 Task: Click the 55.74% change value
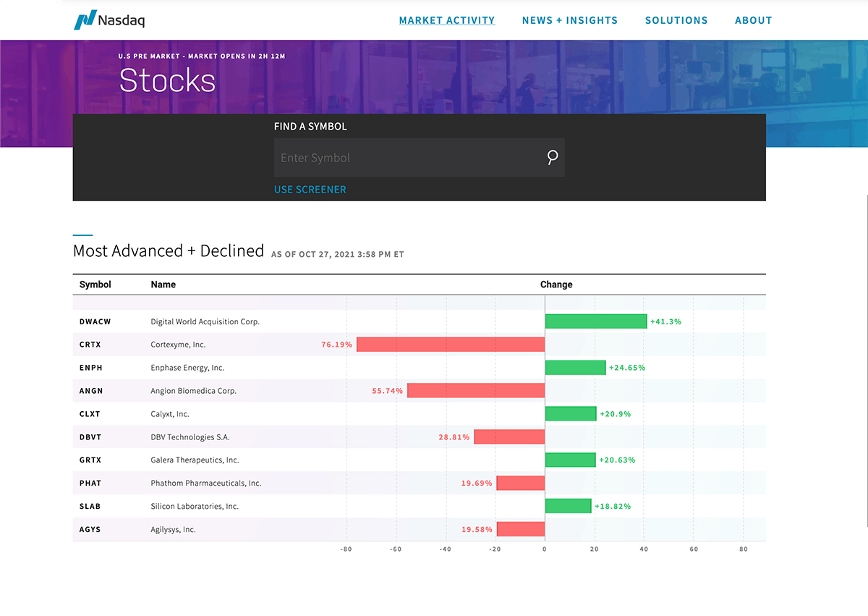[x=388, y=391]
